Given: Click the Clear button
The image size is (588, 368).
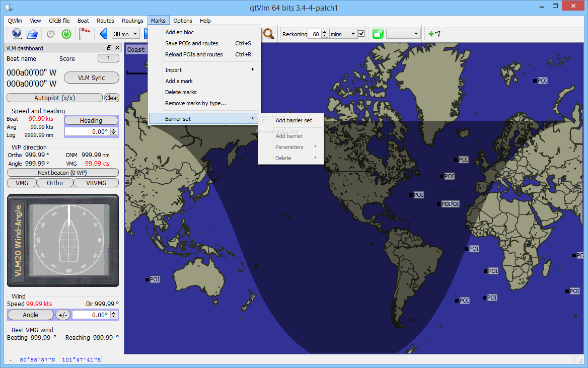Looking at the screenshot, I should (x=112, y=98).
